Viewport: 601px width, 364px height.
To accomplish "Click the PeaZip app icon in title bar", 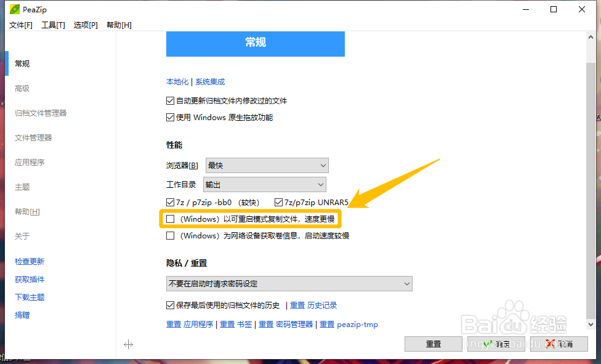I will pos(15,9).
